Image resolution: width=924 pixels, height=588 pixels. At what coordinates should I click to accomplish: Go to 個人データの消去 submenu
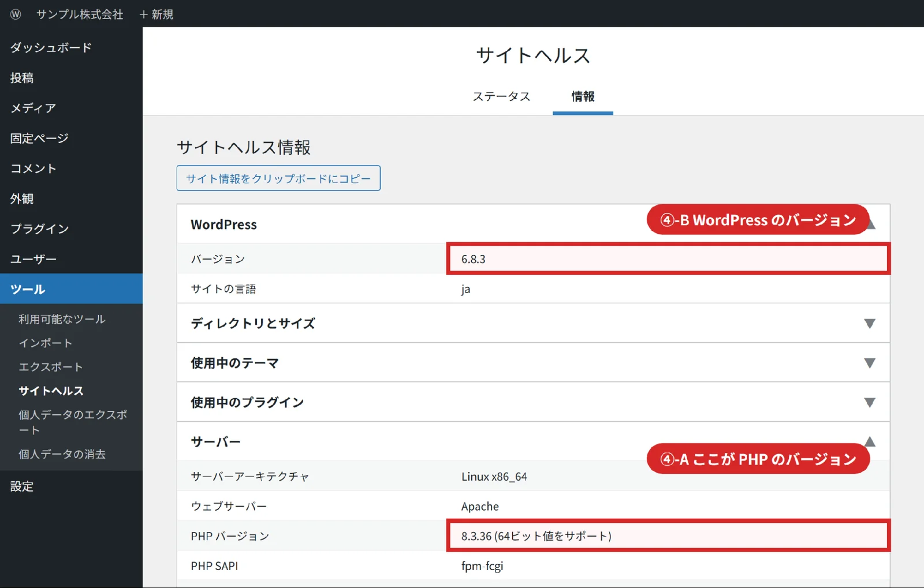(x=62, y=454)
